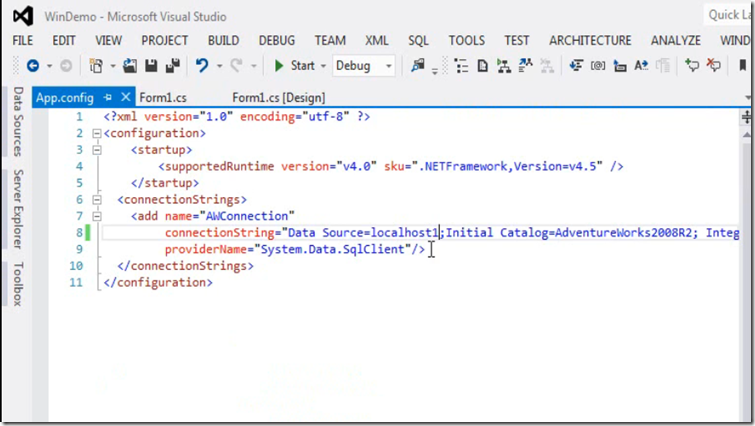
Task: Open the Toolbox side panel
Action: [18, 284]
